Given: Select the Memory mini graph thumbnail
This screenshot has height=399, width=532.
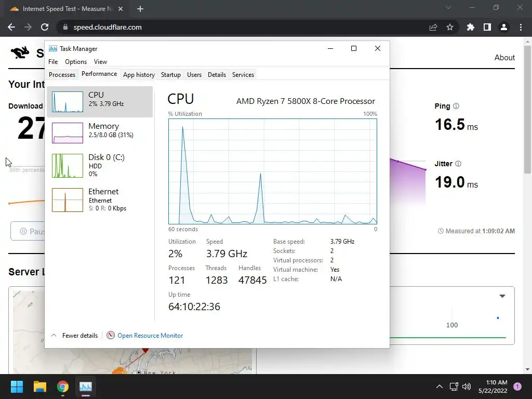Looking at the screenshot, I should [68, 132].
